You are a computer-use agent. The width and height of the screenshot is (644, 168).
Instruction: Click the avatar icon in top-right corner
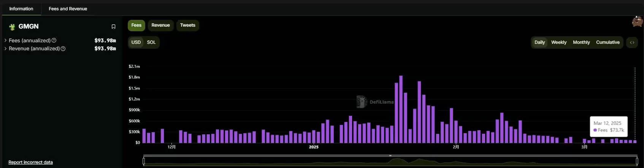point(637,22)
